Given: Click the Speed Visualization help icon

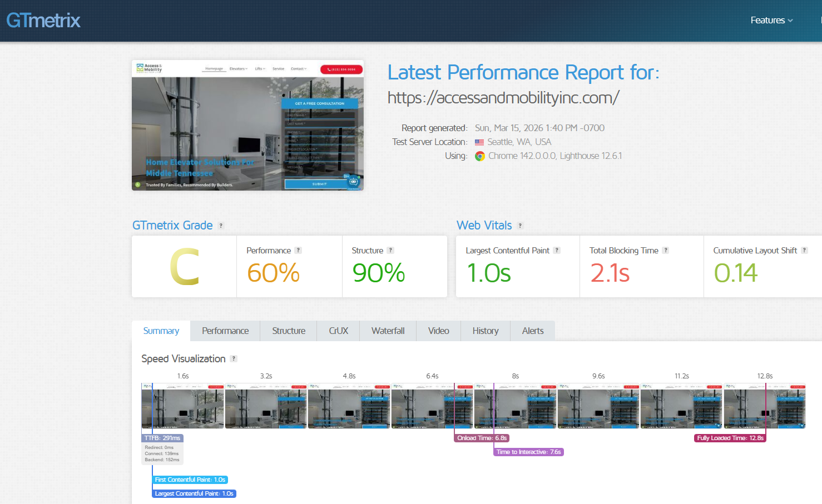Looking at the screenshot, I should (x=234, y=359).
